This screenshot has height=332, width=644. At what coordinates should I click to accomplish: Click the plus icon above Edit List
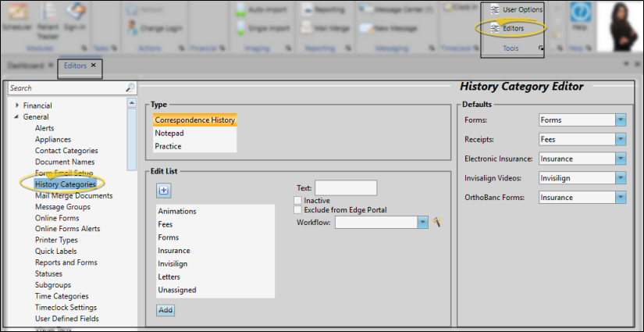click(x=164, y=190)
